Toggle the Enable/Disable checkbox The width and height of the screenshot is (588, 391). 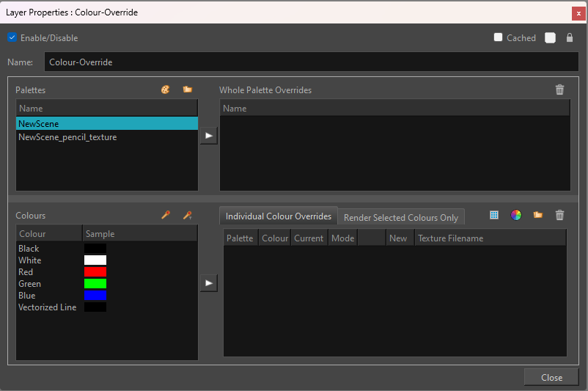[12, 37]
